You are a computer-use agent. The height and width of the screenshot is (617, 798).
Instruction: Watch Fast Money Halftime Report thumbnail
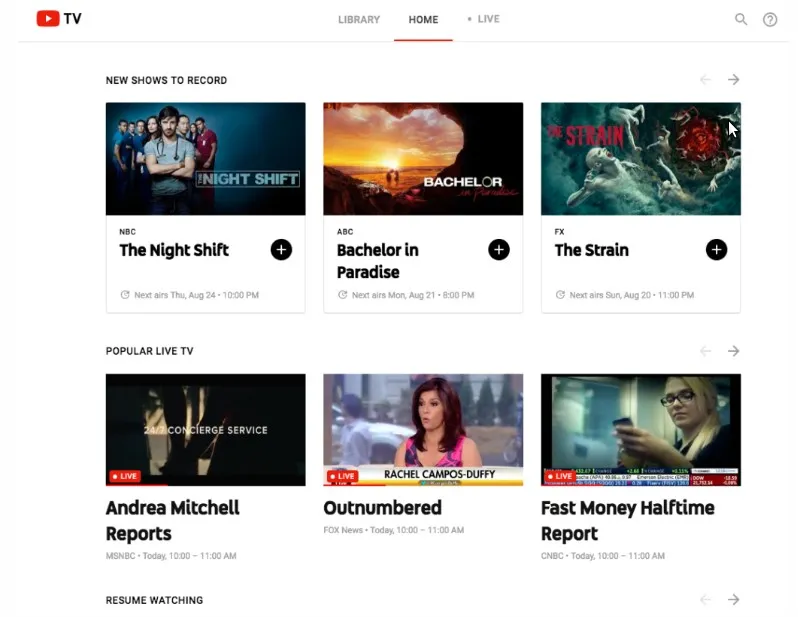tap(641, 430)
